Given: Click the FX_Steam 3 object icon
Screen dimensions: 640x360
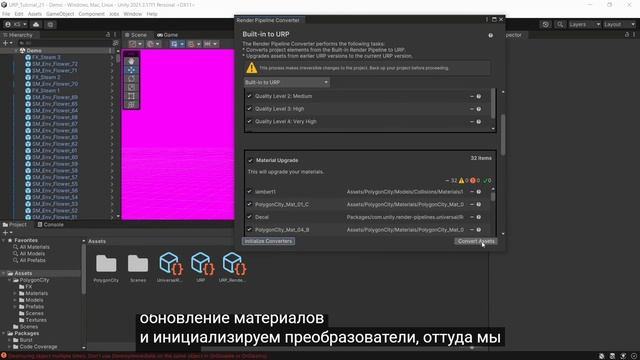Looking at the screenshot, I should [x=28, y=58].
